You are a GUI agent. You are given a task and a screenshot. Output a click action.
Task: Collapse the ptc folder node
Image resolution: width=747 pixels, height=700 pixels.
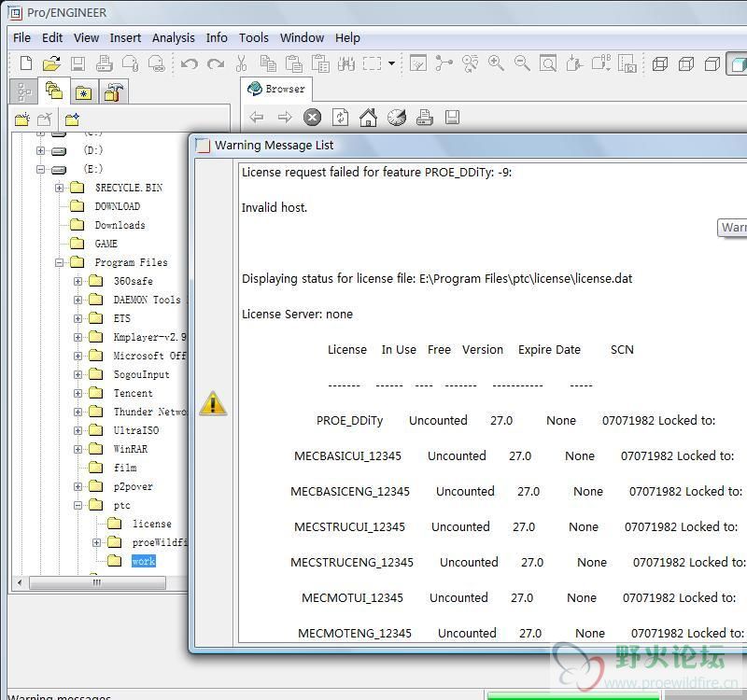tap(78, 505)
